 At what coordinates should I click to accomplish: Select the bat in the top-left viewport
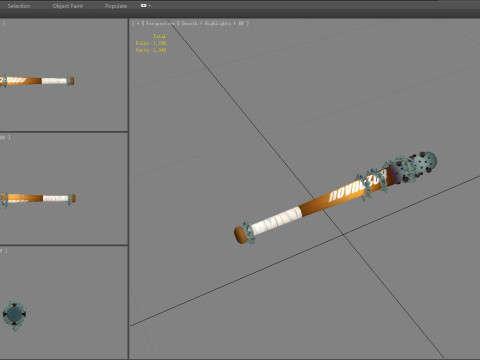pos(37,81)
